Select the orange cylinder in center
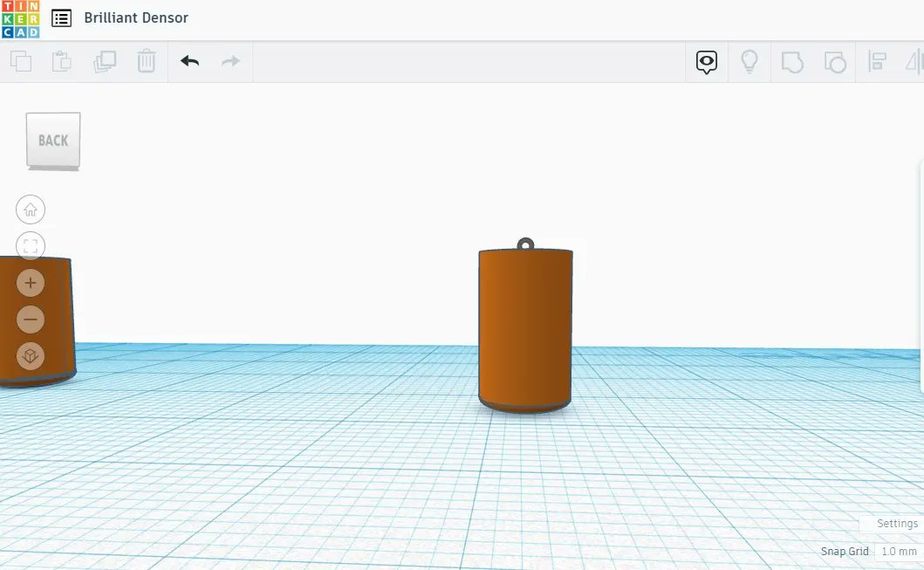 (x=525, y=330)
